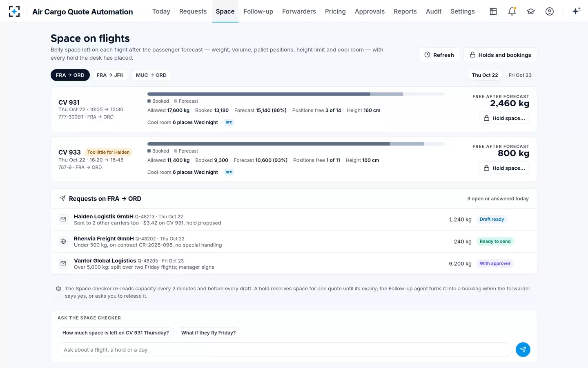588x368 pixels.
Task: Click the CV 931 capacity bar
Action: click(x=296, y=94)
